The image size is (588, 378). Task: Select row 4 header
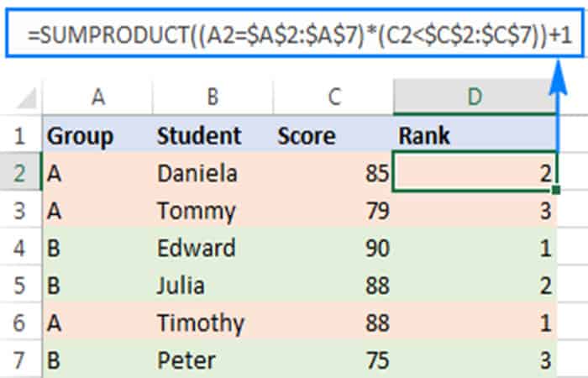point(21,248)
